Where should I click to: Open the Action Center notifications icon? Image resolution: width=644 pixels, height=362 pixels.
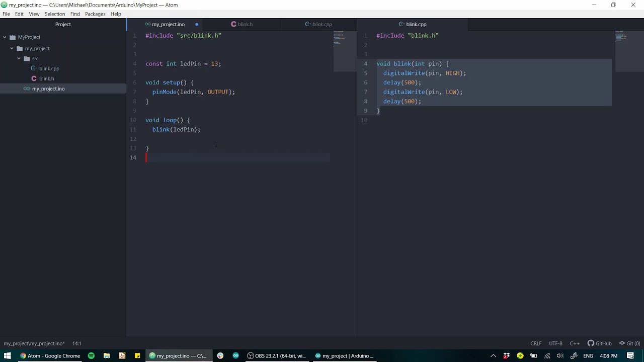630,355
